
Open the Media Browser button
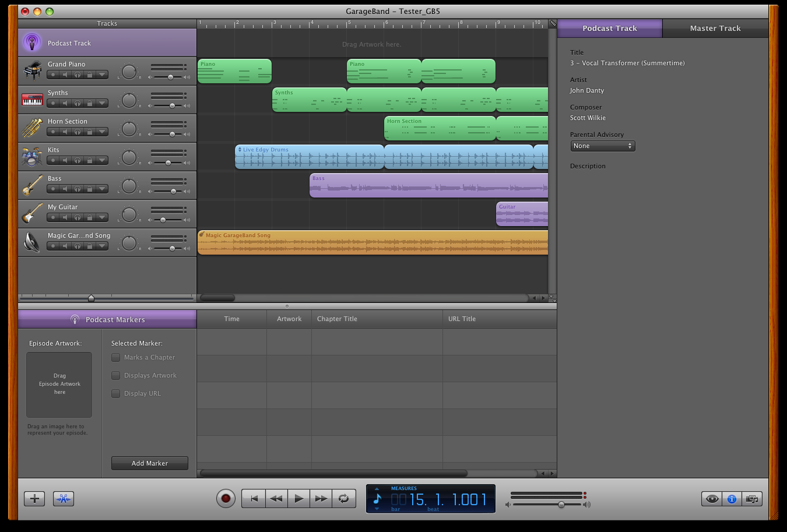pos(752,499)
